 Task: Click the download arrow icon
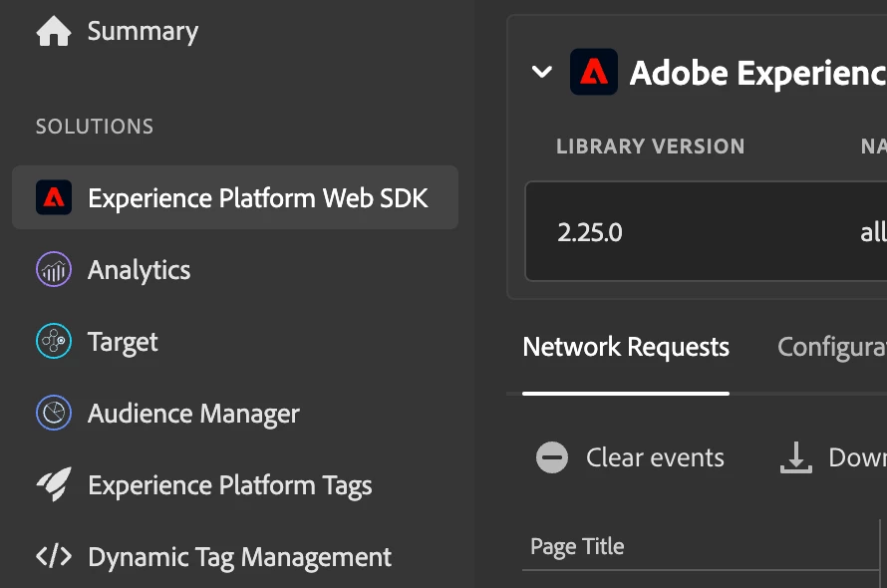click(795, 457)
